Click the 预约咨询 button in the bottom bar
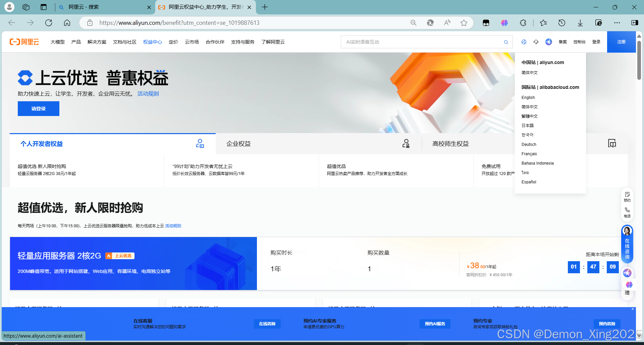 tap(607, 324)
